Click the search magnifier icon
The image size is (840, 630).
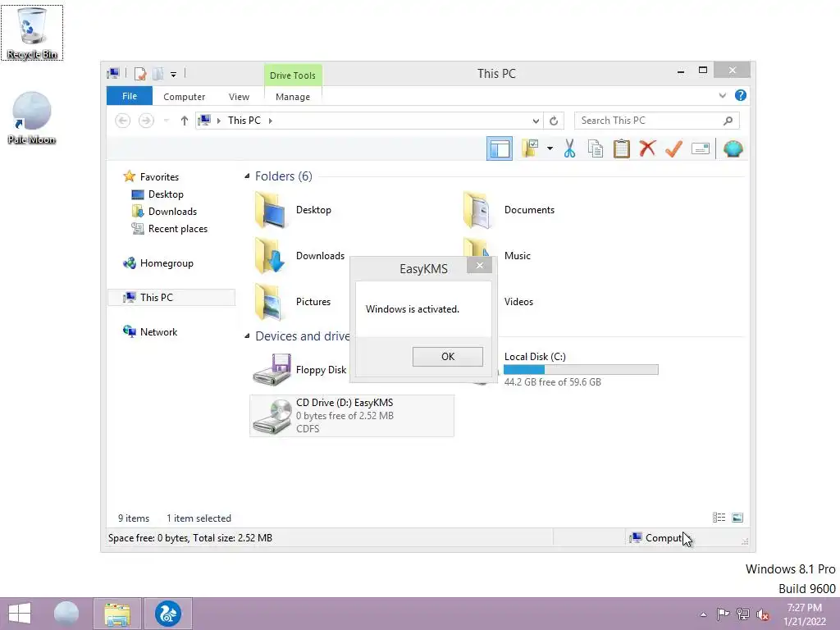(x=728, y=121)
